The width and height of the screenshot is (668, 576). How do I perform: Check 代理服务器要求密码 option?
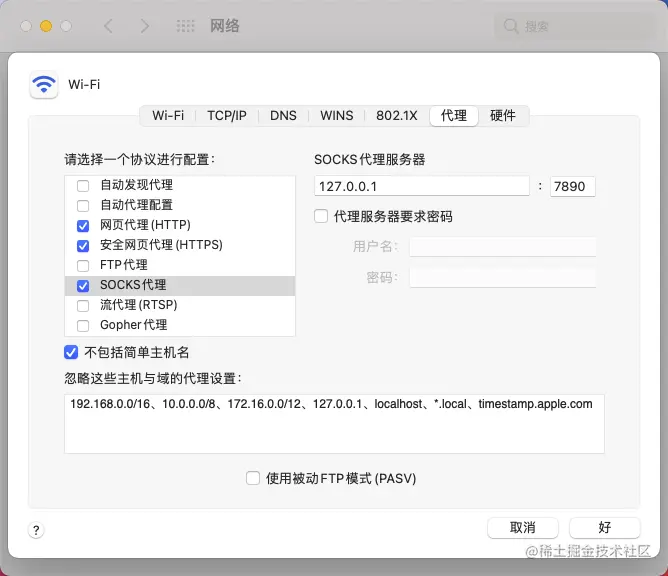[321, 216]
